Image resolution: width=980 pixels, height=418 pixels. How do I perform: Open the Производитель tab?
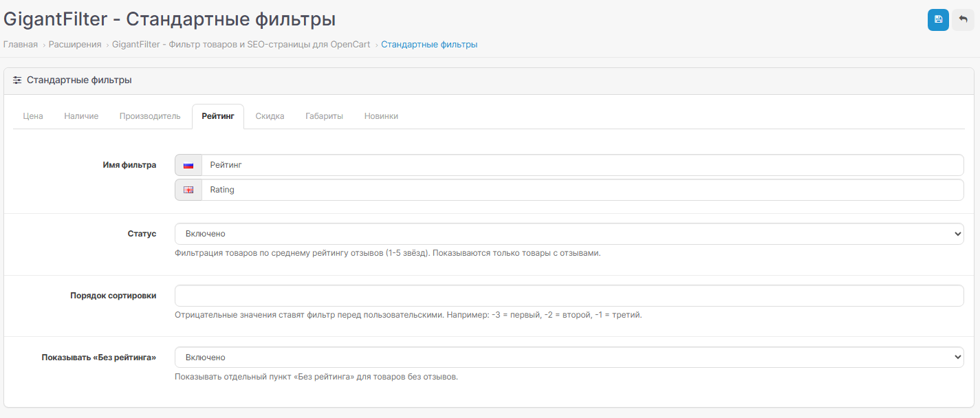pos(150,116)
